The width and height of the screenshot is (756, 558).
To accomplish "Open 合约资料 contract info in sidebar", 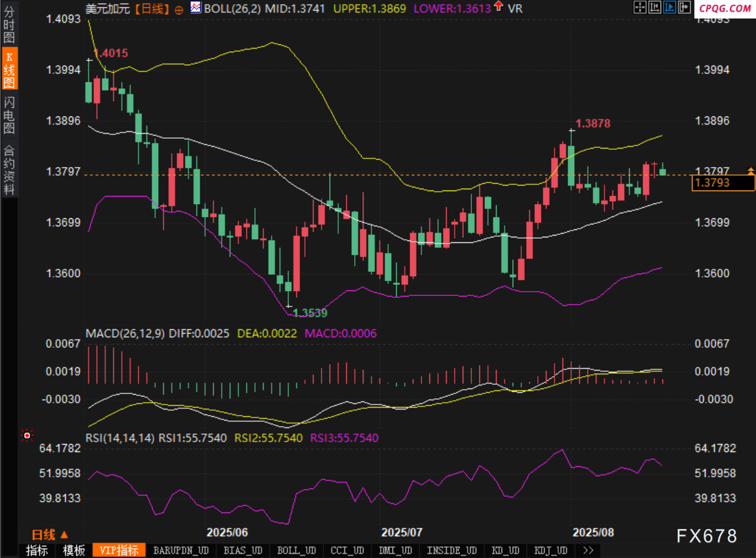I will click(x=9, y=170).
